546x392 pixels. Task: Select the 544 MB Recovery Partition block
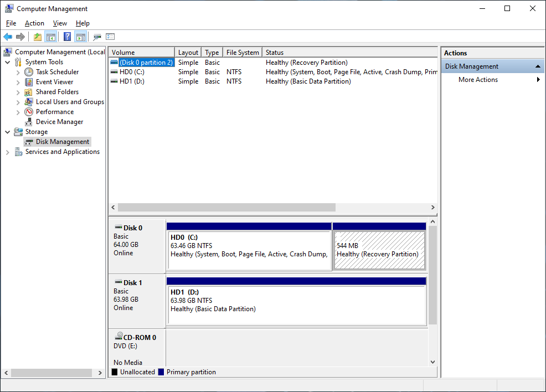379,246
